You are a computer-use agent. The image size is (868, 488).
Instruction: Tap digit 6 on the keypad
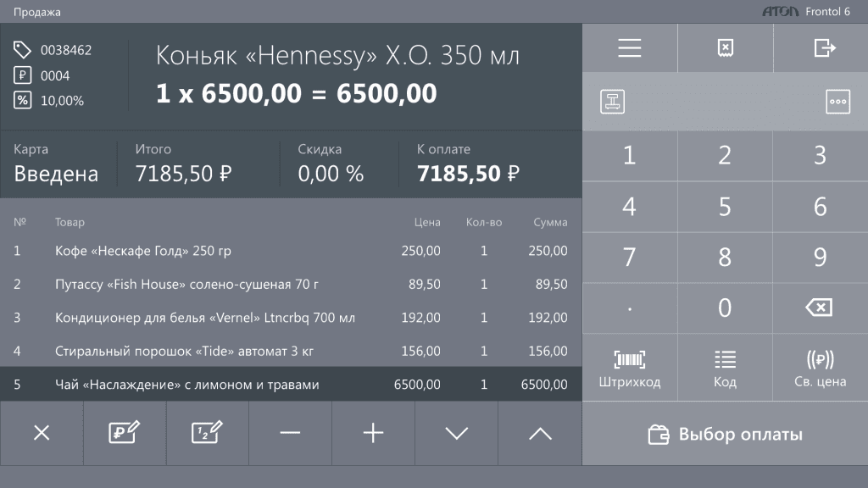(821, 207)
